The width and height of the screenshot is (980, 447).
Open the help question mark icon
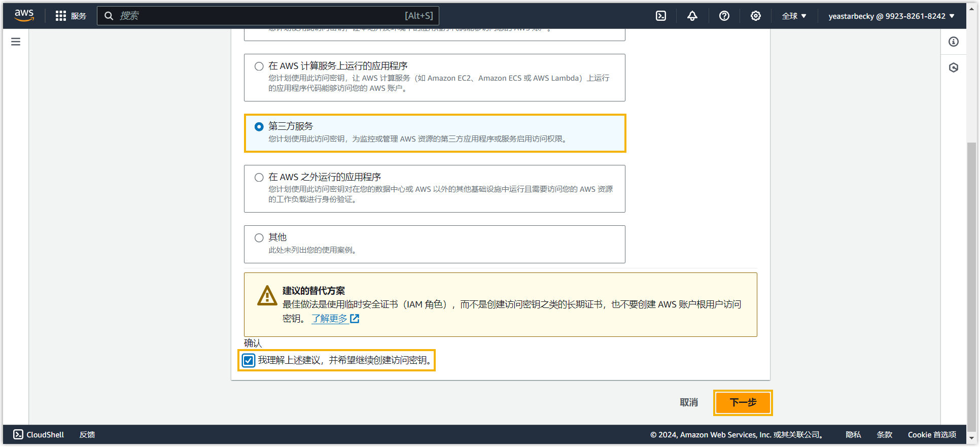tap(724, 16)
